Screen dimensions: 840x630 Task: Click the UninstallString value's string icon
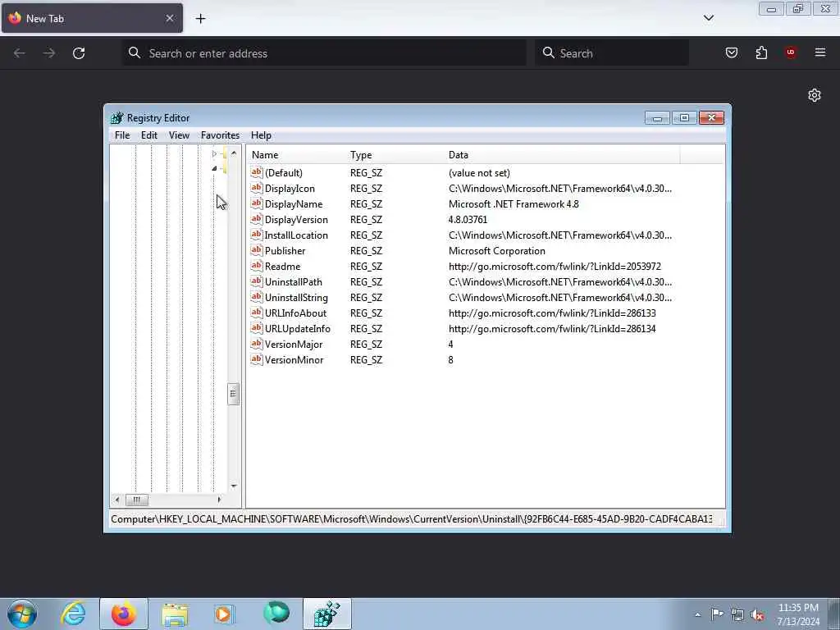click(257, 297)
